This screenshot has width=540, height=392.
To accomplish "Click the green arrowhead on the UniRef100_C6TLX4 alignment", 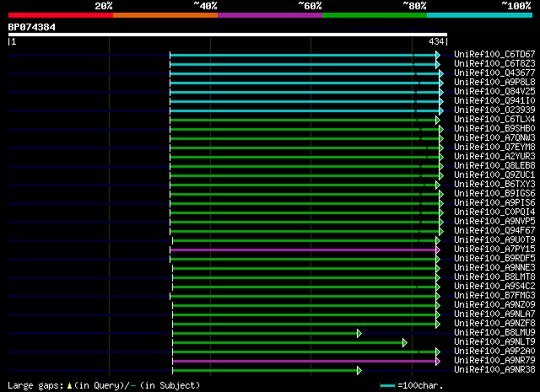I will pos(438,120).
